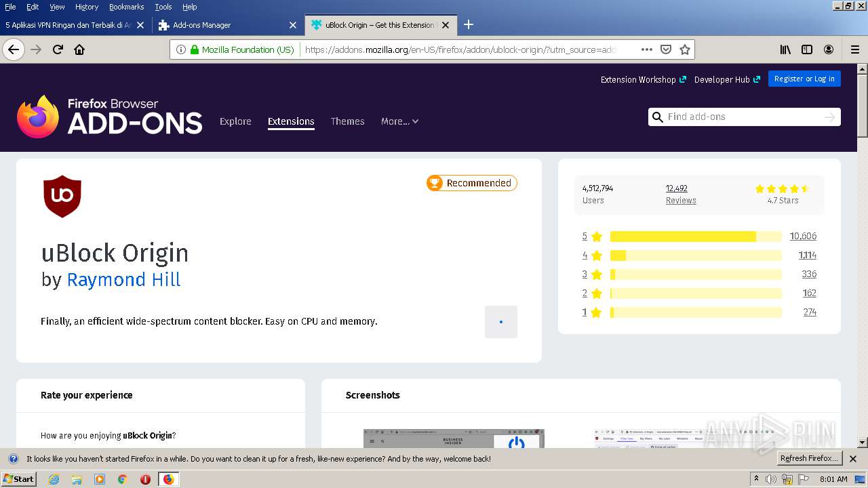Open Internet Explorer from the taskbar
Viewport: 868px width, 488px height.
click(54, 479)
